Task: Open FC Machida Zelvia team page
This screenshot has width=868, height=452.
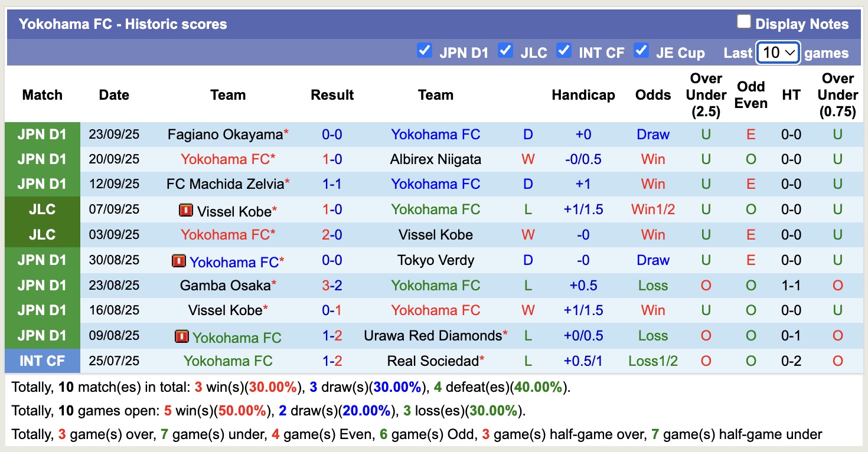Action: click(x=224, y=184)
